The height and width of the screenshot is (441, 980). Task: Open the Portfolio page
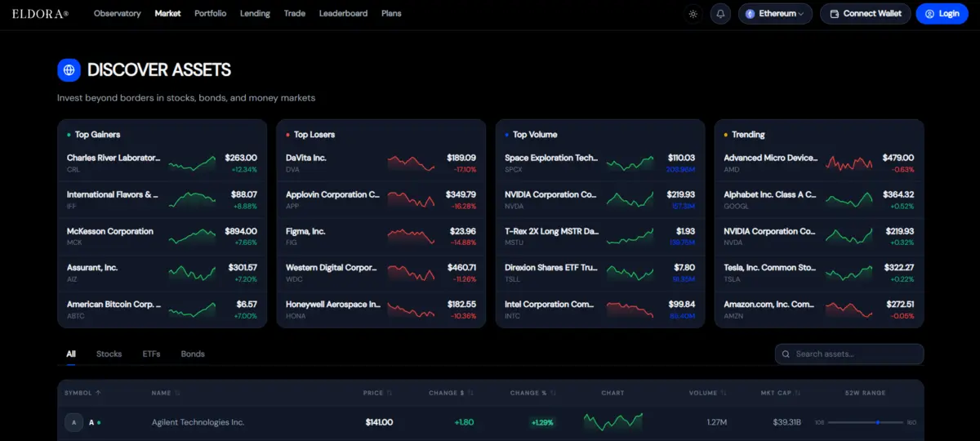(x=211, y=14)
